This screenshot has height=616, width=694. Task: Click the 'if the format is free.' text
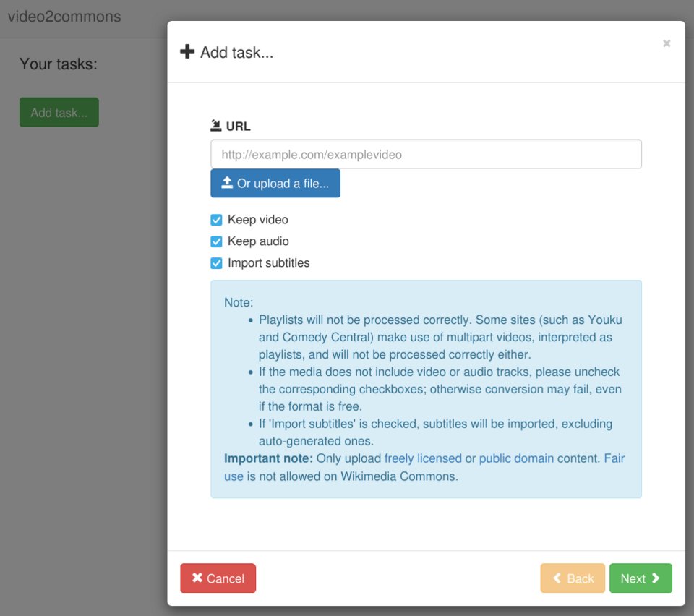pos(310,406)
